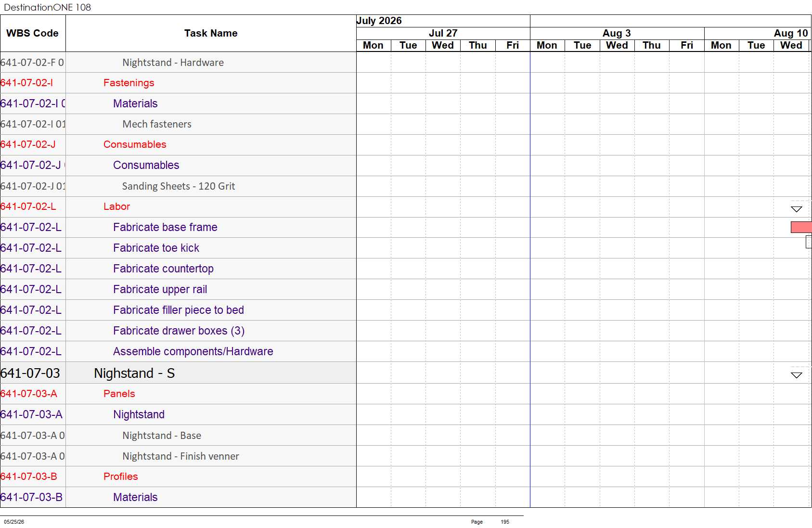Viewport: 812px width, 528px height.
Task: Select Fabricate upper rail task
Action: coord(178,289)
